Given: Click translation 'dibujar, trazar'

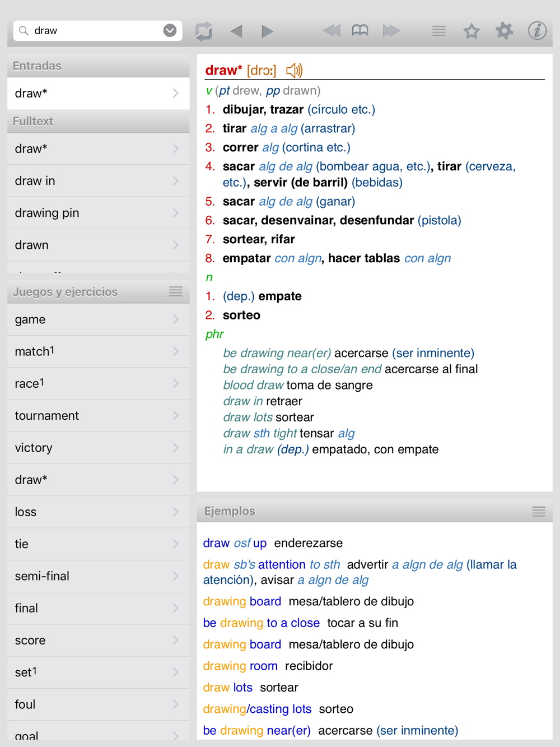Looking at the screenshot, I should 263,109.
